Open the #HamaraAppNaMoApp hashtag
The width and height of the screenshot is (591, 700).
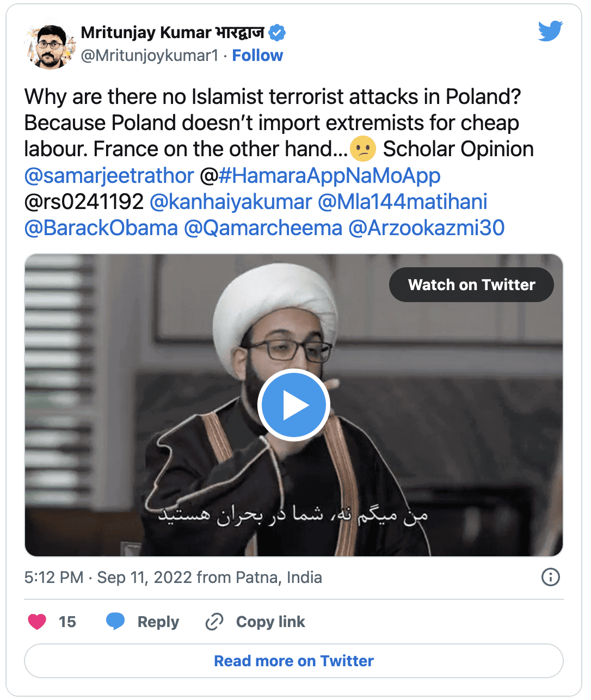(x=329, y=176)
